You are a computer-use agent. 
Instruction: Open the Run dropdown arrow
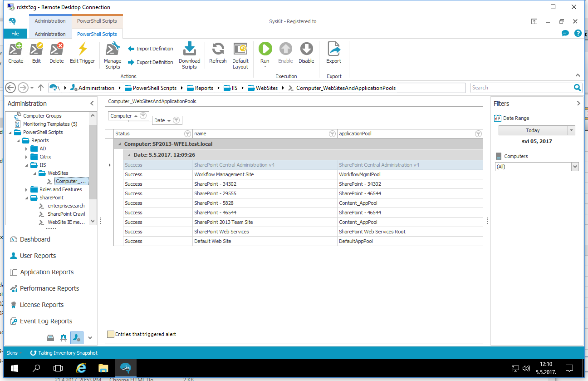265,67
